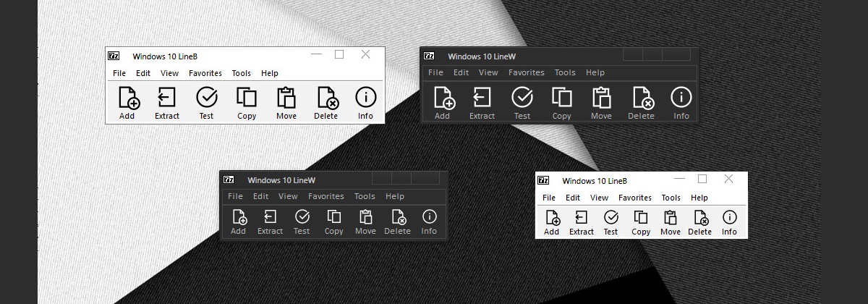Click Move icon in small dark LineW window
The width and height of the screenshot is (868, 304).
(x=366, y=216)
